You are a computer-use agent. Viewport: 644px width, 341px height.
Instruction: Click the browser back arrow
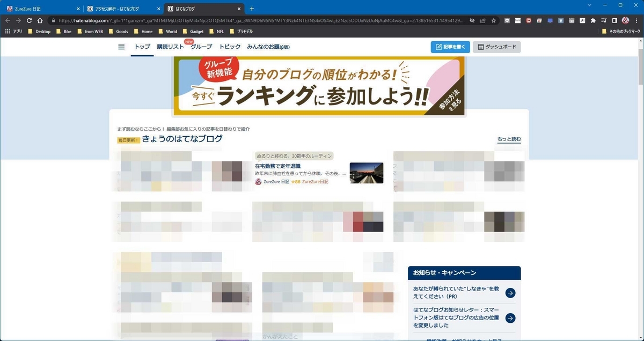(x=8, y=20)
